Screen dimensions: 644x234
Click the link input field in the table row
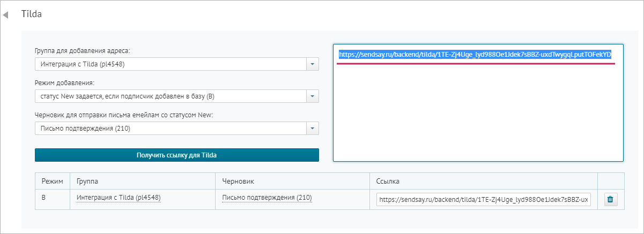point(483,200)
